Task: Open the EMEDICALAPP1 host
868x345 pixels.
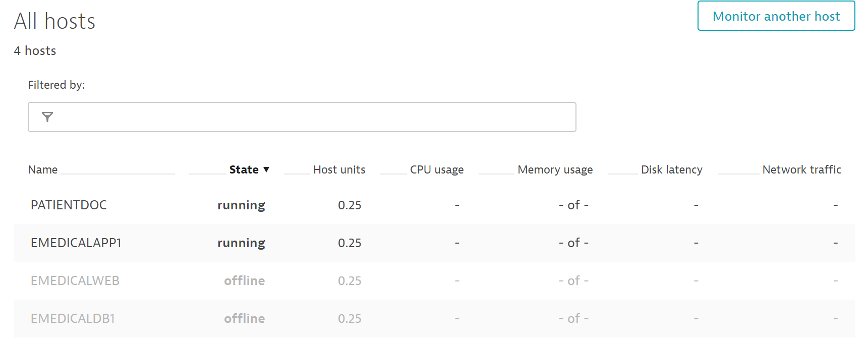Action: tap(76, 243)
